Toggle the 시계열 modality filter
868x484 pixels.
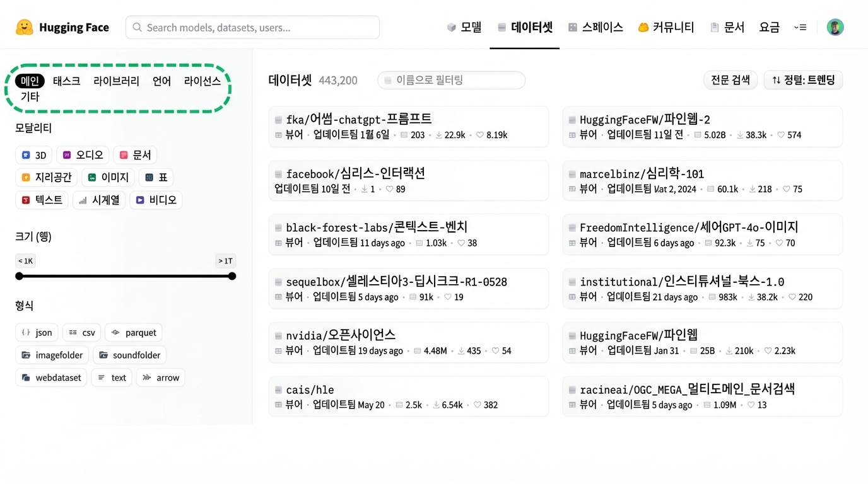99,200
